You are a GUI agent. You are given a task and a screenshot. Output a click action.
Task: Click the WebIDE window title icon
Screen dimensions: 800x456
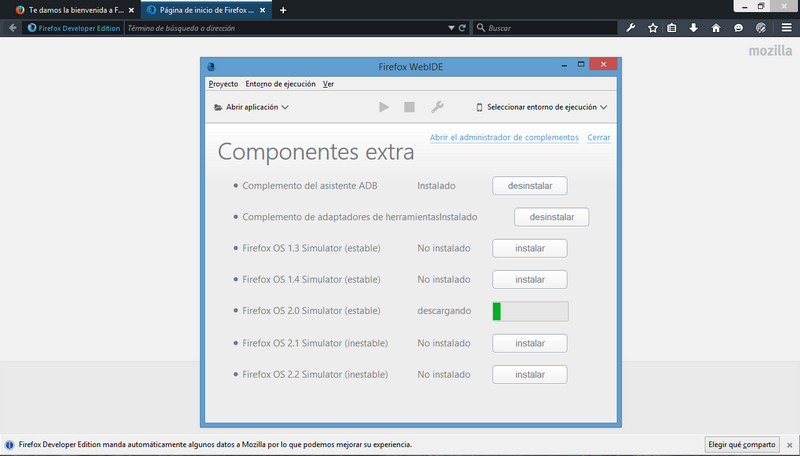point(211,66)
